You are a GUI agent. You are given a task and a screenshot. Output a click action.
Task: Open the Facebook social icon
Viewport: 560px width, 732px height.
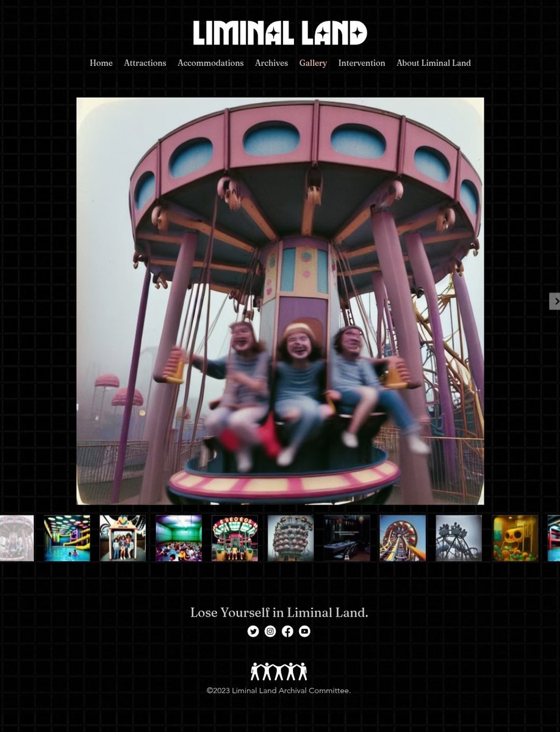287,631
